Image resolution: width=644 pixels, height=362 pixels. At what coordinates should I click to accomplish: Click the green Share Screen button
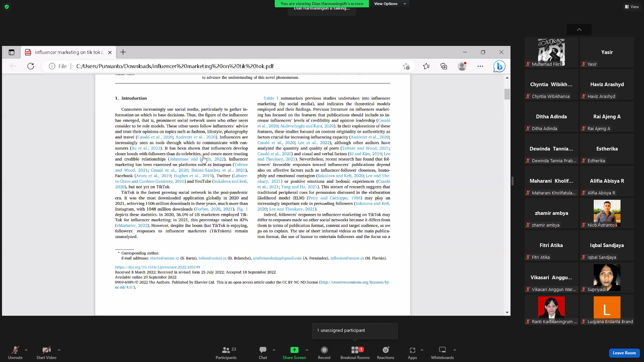[294, 353]
